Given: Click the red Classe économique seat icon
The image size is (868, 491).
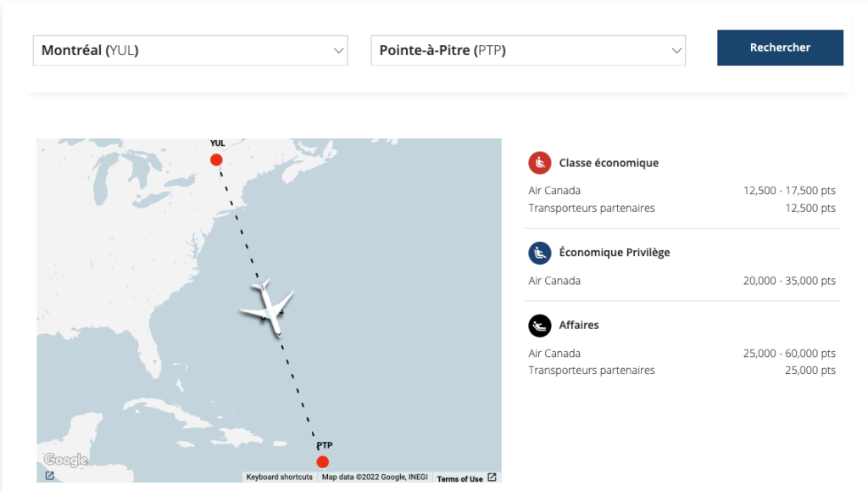Looking at the screenshot, I should (539, 163).
